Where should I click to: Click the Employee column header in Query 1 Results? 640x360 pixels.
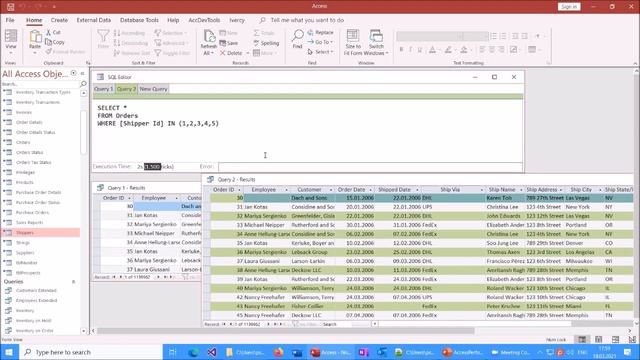[153, 198]
